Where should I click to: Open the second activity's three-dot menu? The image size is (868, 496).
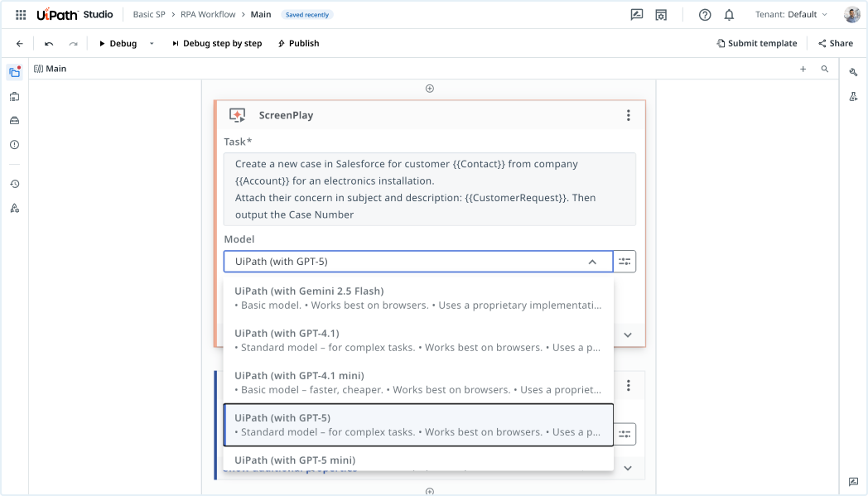[x=629, y=385]
